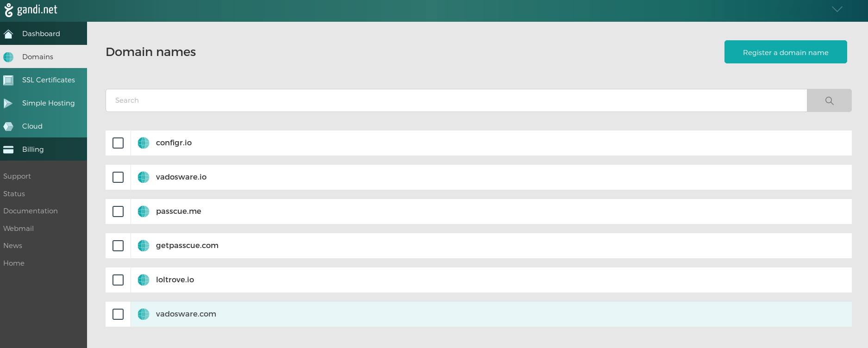The height and width of the screenshot is (348, 868).
Task: Toggle the loltrove.io checkbox
Action: [x=118, y=280]
